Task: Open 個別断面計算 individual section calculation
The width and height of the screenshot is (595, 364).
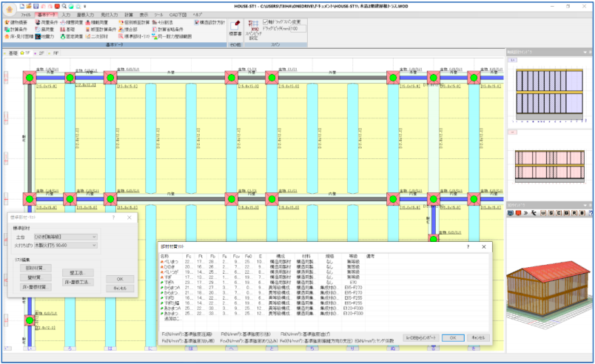Action: (134, 22)
